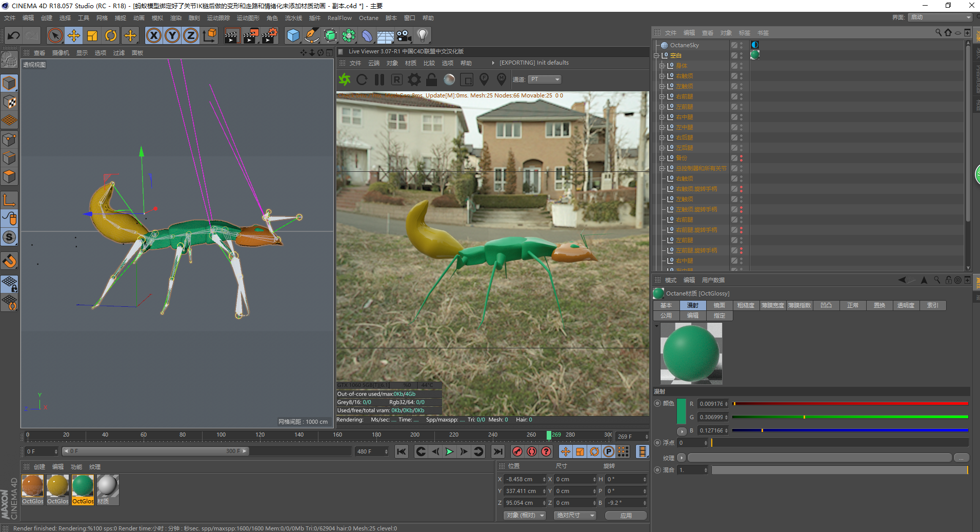Toggle the X axis lock
980x532 pixels.
tap(153, 35)
